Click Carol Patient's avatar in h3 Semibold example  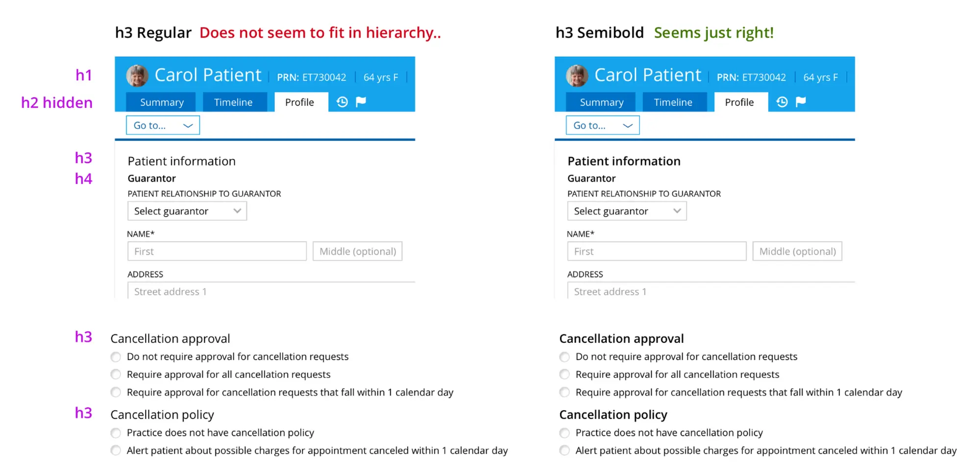tap(577, 76)
